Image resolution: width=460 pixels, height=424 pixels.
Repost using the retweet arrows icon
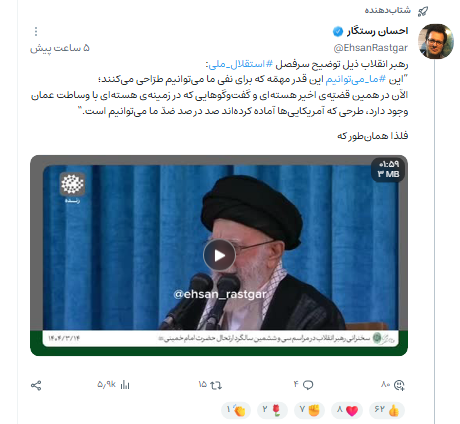(x=216, y=385)
